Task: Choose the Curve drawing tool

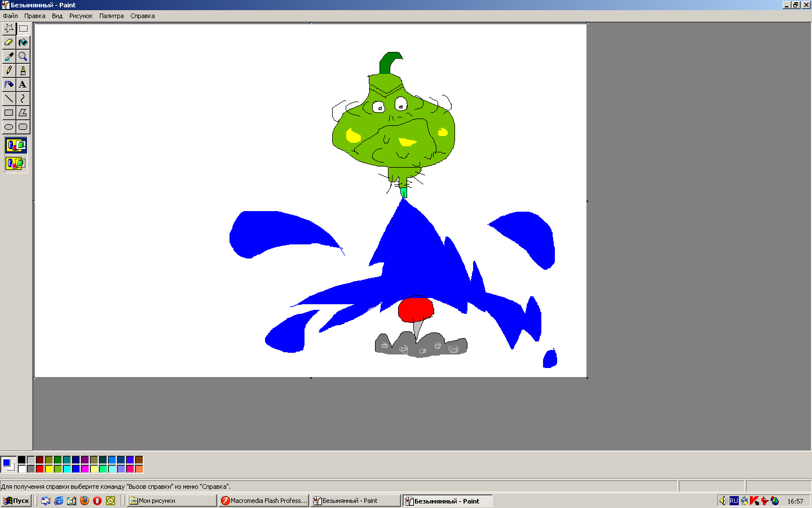Action: pos(23,99)
